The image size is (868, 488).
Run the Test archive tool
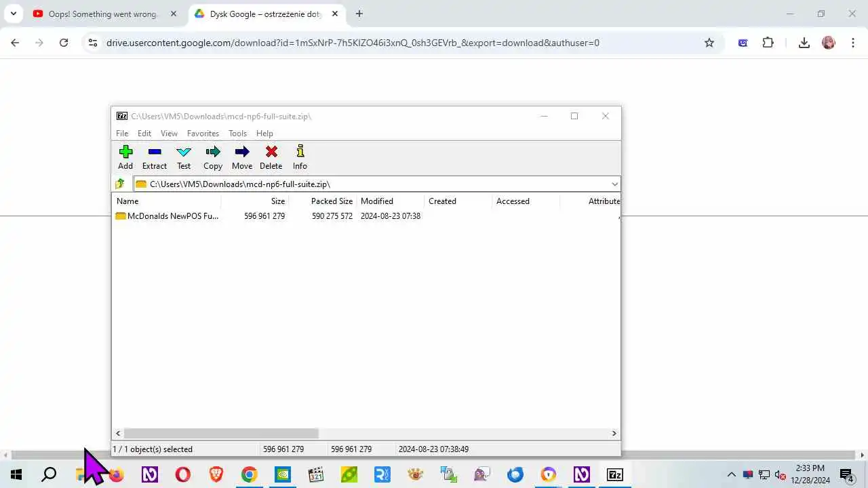coord(184,157)
